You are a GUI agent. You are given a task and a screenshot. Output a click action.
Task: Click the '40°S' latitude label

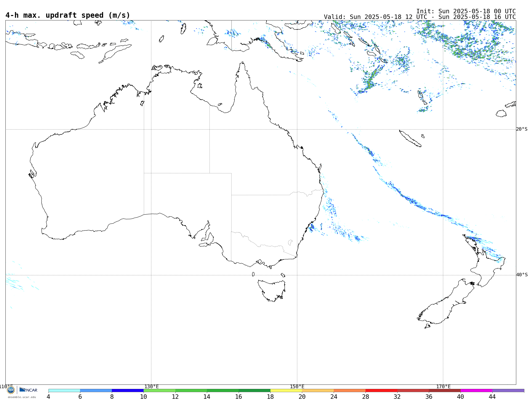click(x=522, y=275)
